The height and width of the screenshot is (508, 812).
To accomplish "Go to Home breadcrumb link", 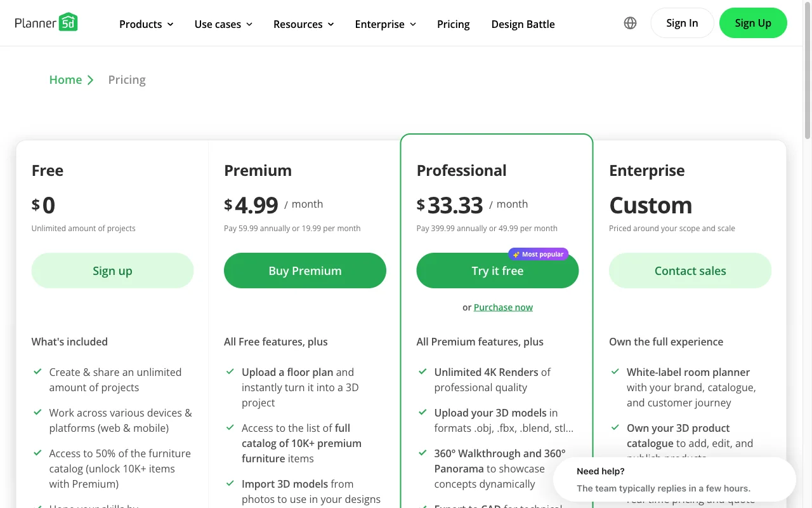I will 65,79.
